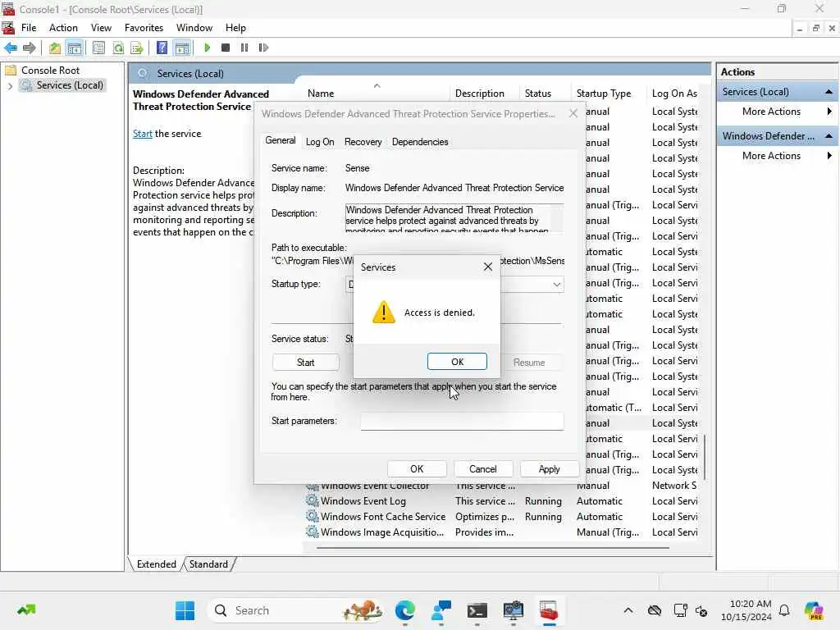The height and width of the screenshot is (630, 840).
Task: Expand the Services (Local) tree node arrow
Action: 10,85
